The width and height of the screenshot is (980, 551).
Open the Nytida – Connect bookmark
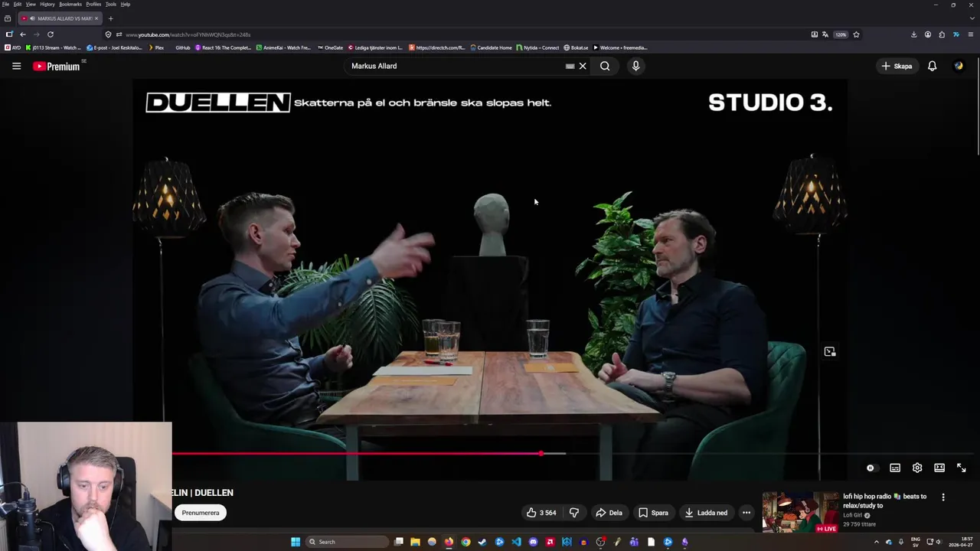pos(538,47)
